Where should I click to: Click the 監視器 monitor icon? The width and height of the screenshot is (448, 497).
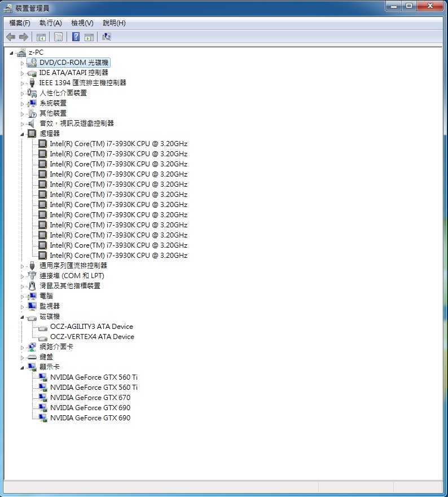32,306
